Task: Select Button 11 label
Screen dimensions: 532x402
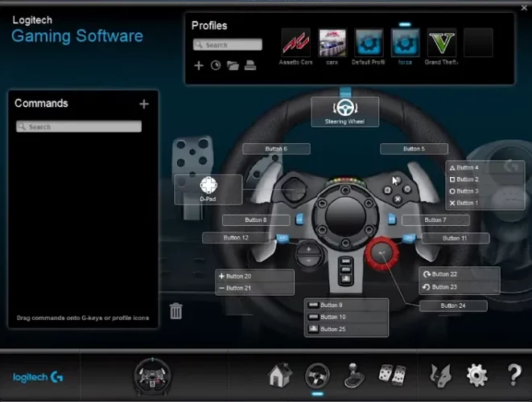Action: click(x=455, y=238)
